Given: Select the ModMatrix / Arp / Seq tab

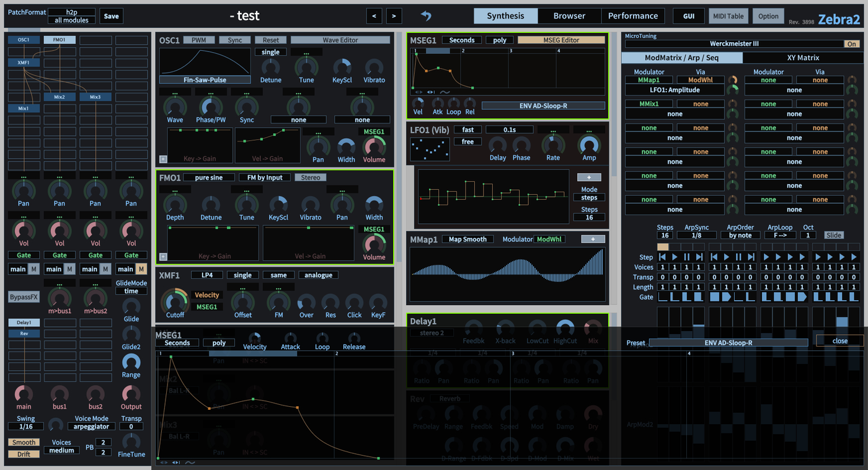Looking at the screenshot, I should point(682,58).
